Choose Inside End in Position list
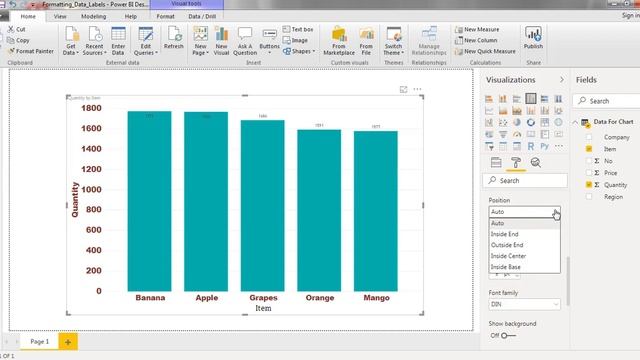Image resolution: width=640 pixels, height=360 pixels. [x=524, y=234]
